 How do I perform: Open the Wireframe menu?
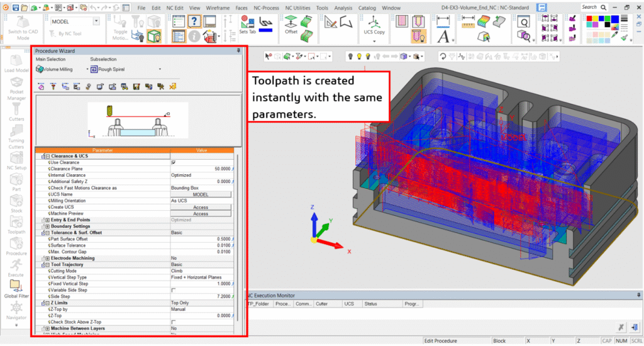click(218, 8)
